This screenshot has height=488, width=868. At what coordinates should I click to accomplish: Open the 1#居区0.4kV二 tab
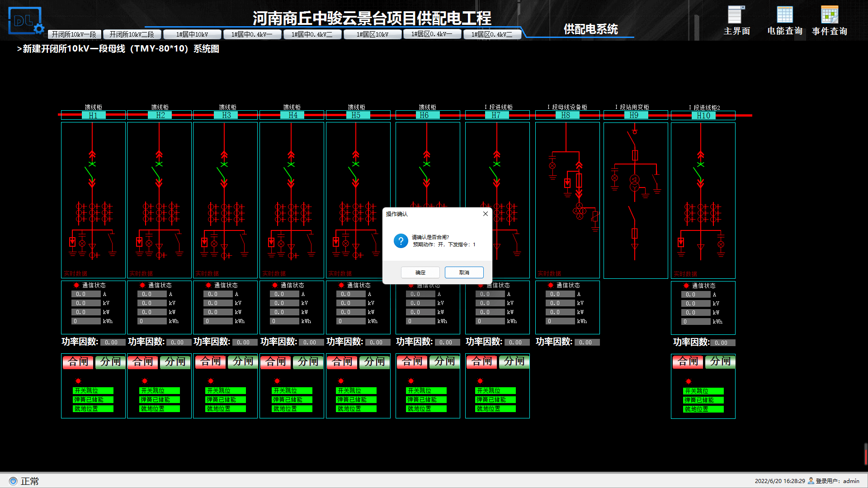[492, 34]
